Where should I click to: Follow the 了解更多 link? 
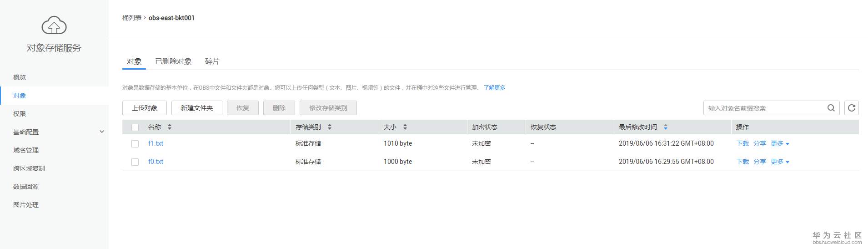[x=495, y=88]
